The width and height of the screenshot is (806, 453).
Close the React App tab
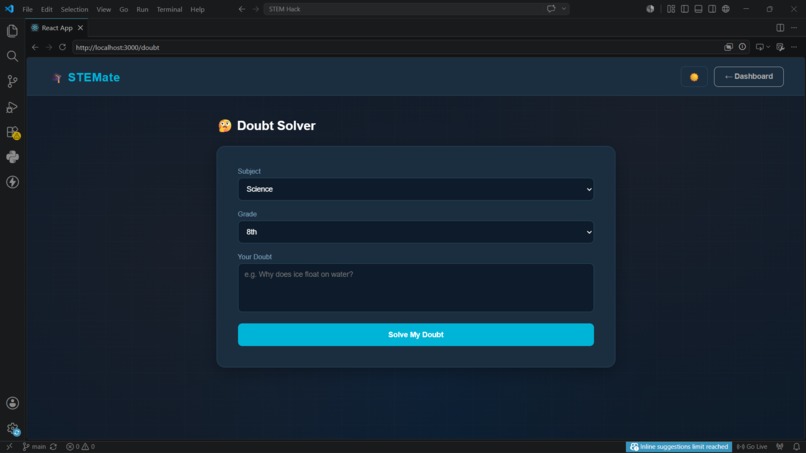[x=80, y=28]
